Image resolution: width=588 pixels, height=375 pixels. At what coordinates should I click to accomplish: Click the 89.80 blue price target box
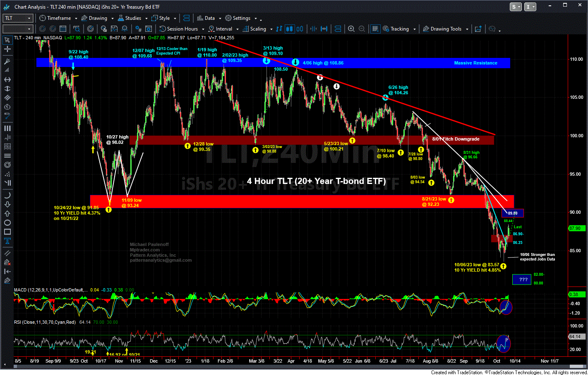coord(513,213)
